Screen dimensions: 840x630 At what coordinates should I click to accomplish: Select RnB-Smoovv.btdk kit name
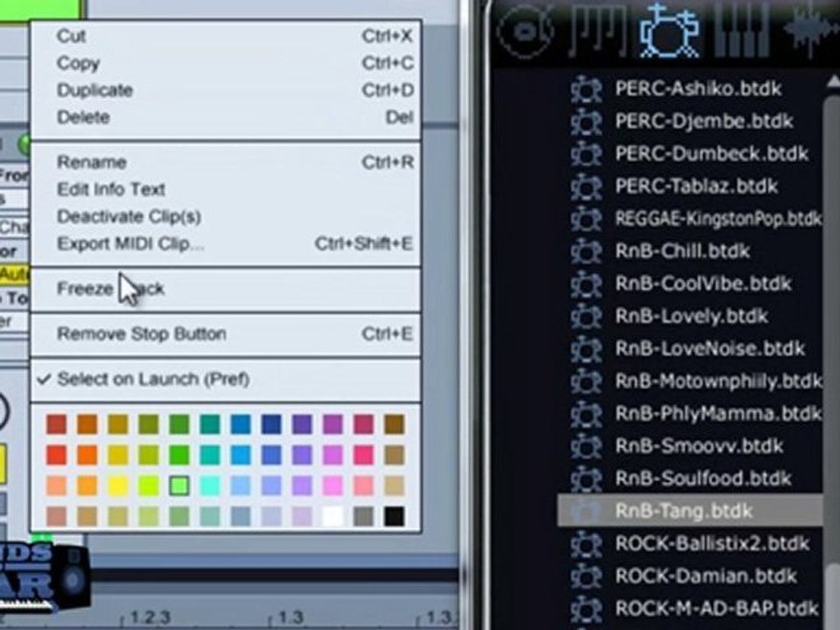pyautogui.click(x=699, y=446)
